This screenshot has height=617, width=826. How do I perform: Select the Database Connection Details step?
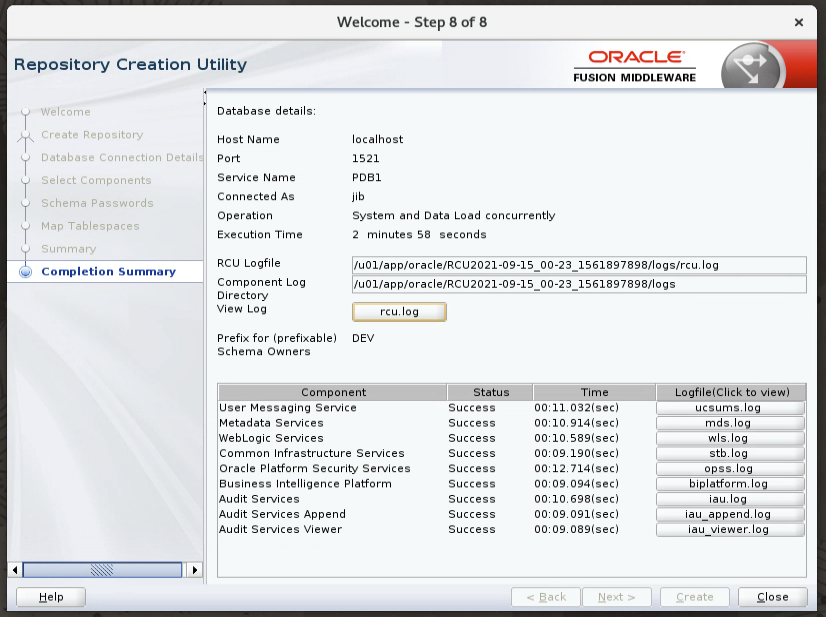(122, 158)
